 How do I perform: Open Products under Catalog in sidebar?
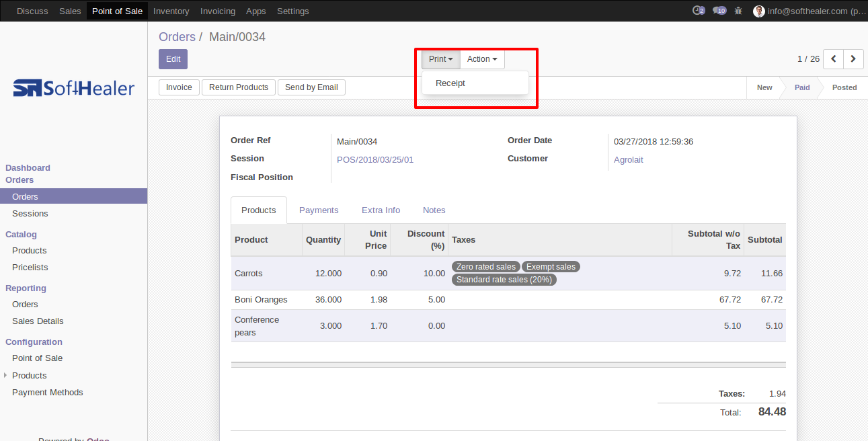point(30,250)
